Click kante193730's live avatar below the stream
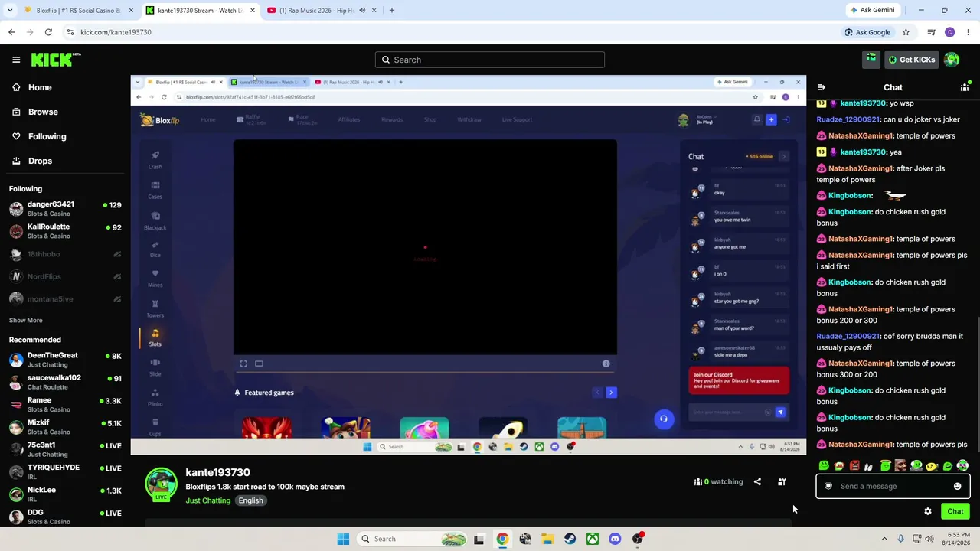980x551 pixels. click(x=161, y=484)
